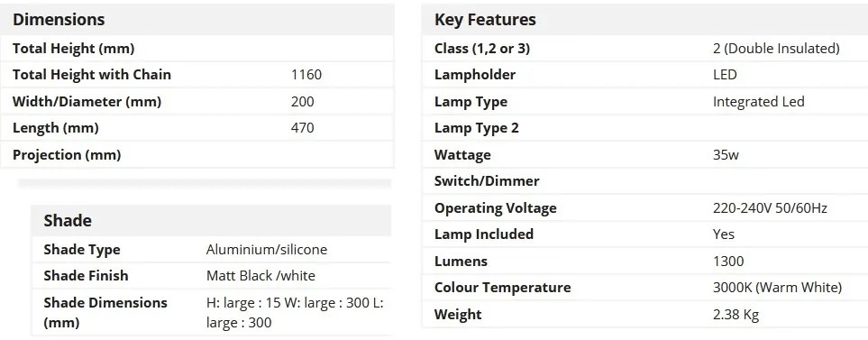Click the Key Features section header
This screenshot has width=868, height=340.
(485, 19)
